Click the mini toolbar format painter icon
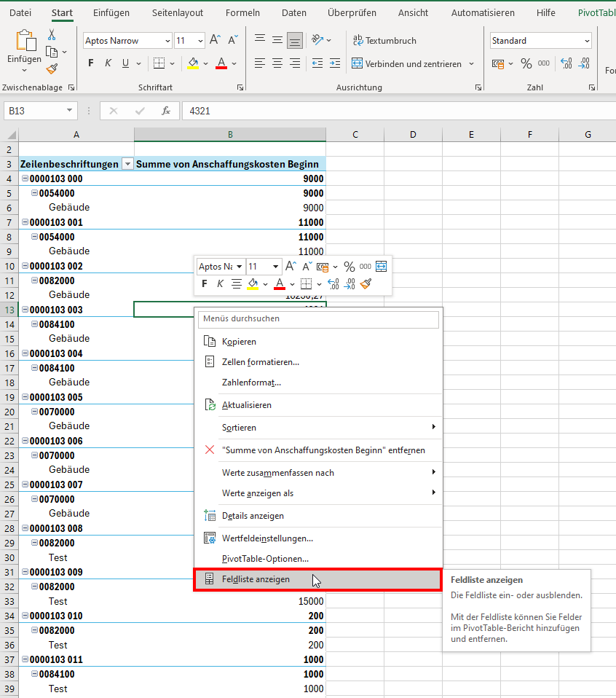Viewport: 616px width, 698px height. [x=366, y=283]
